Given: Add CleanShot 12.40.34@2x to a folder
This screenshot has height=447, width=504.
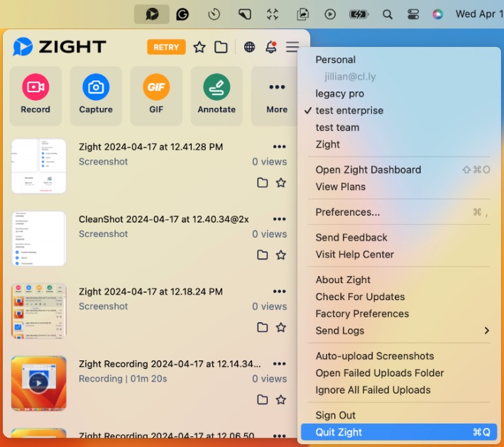Looking at the screenshot, I should coord(262,255).
